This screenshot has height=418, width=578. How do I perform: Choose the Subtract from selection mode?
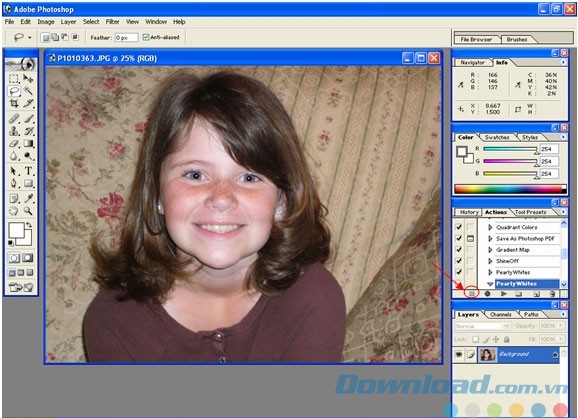[65, 37]
